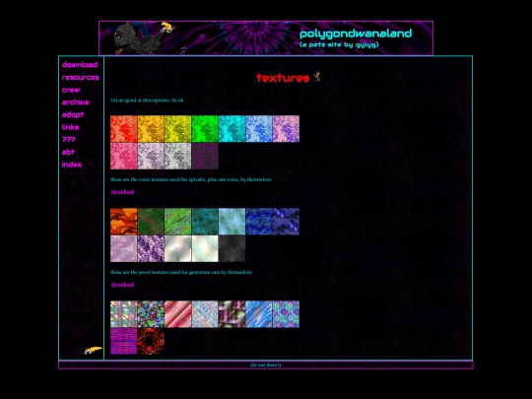Return to the index page
The height and width of the screenshot is (399, 532).
[72, 165]
